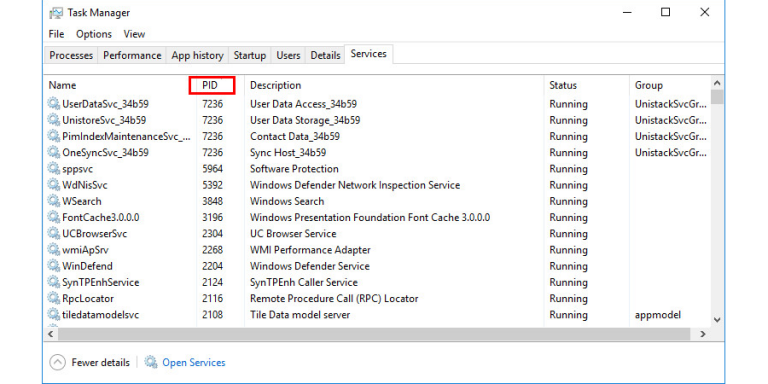
Task: Click the WinDefend service gear icon
Action: coord(53,265)
